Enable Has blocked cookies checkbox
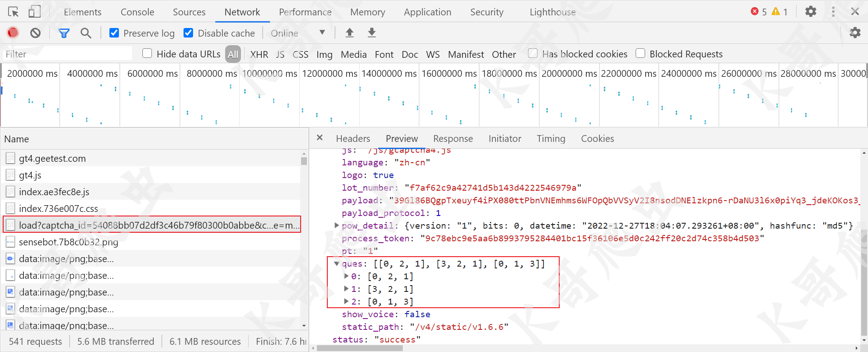The width and height of the screenshot is (868, 352). pyautogui.click(x=533, y=53)
